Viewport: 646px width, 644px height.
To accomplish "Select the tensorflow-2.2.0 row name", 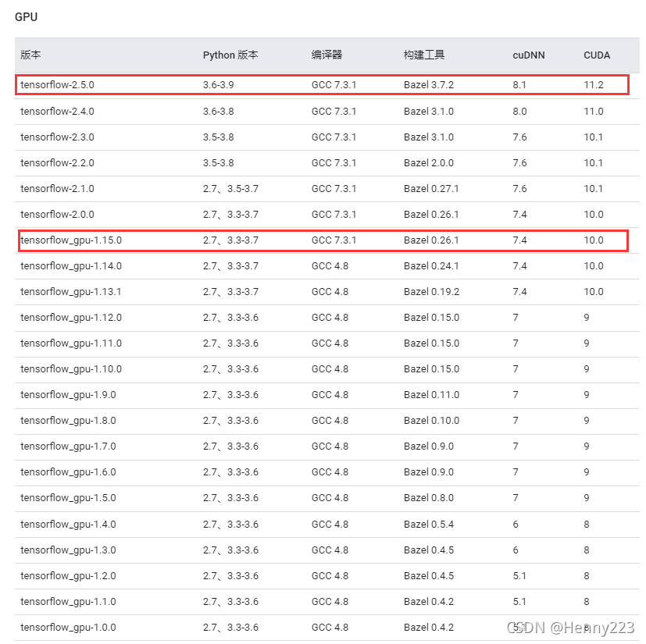I will (x=57, y=163).
